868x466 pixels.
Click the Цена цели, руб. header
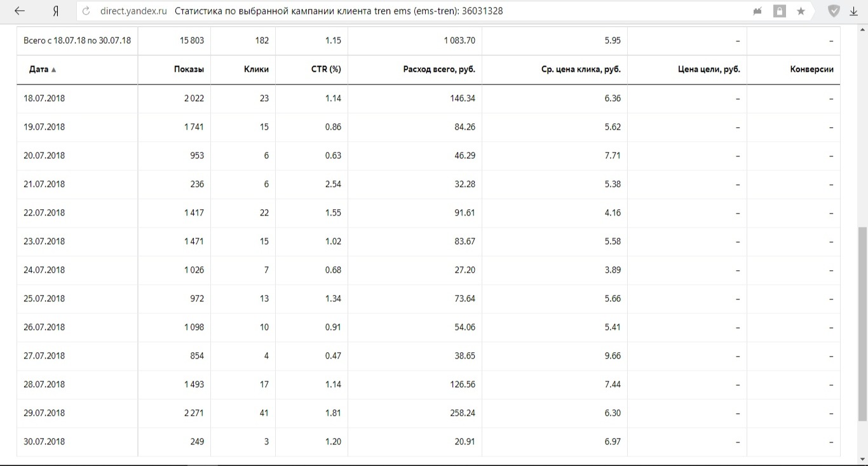(x=709, y=69)
